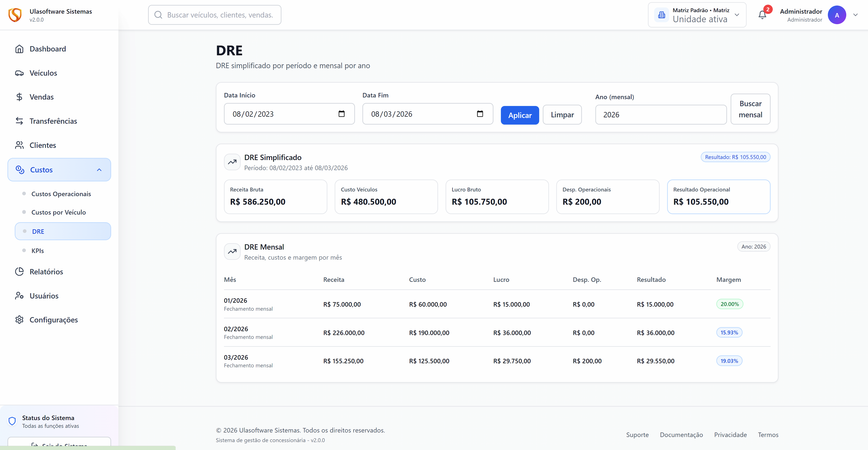The image size is (868, 450).
Task: Open the Data Início calendar picker
Action: pos(342,114)
